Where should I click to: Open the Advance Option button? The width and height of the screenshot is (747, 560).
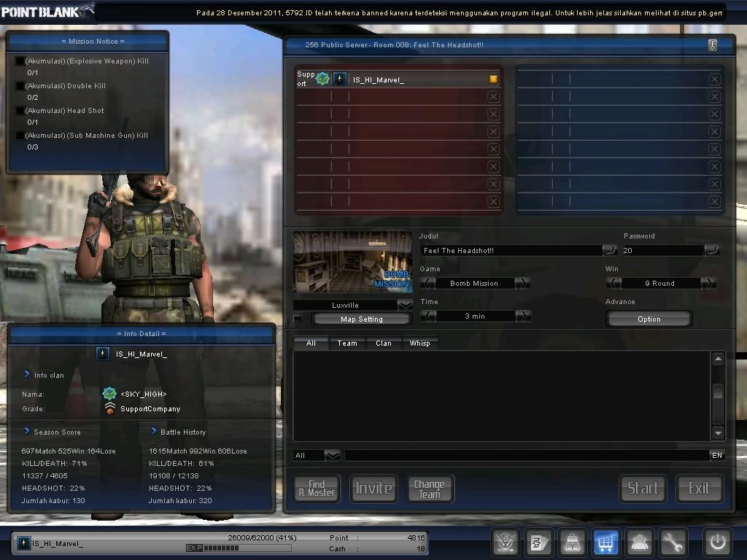[x=649, y=319]
